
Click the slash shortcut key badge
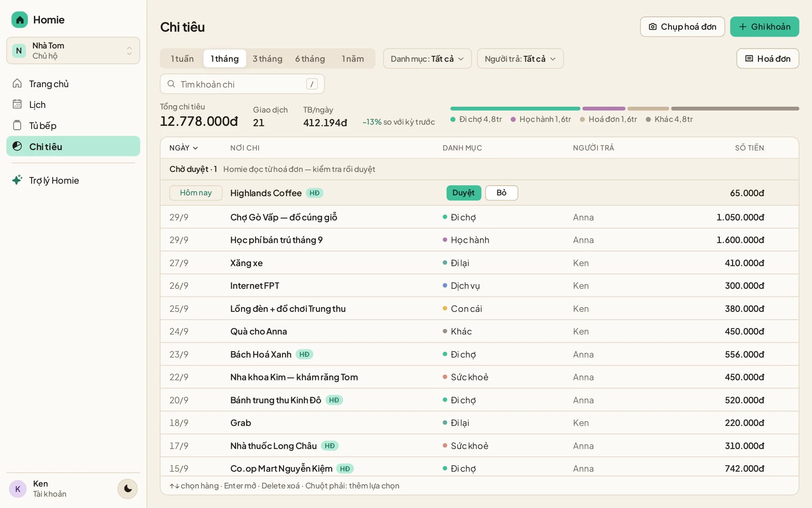pyautogui.click(x=312, y=84)
